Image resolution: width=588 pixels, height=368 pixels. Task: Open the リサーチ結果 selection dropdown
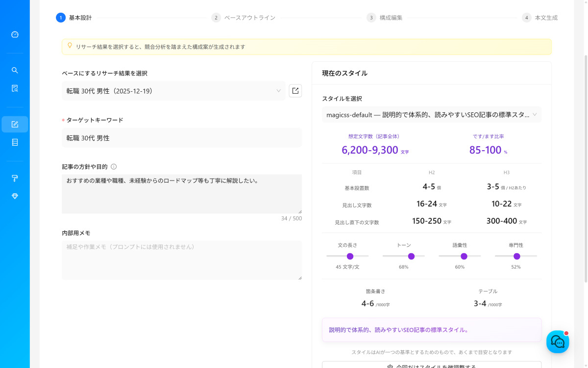click(x=174, y=91)
